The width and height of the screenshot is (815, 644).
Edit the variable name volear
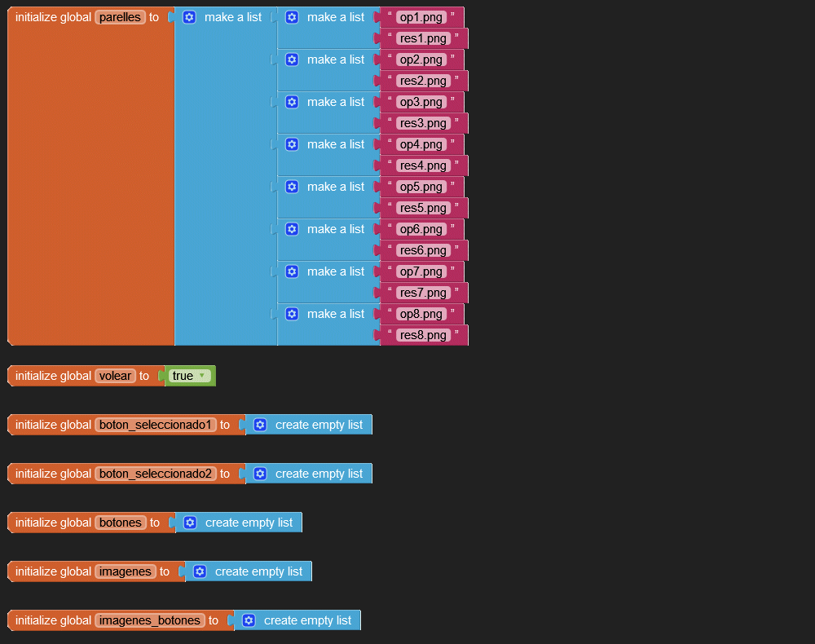[x=115, y=376]
